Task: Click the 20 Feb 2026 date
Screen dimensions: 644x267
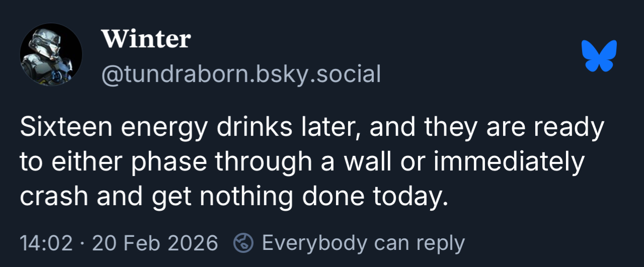Action: tap(155, 243)
